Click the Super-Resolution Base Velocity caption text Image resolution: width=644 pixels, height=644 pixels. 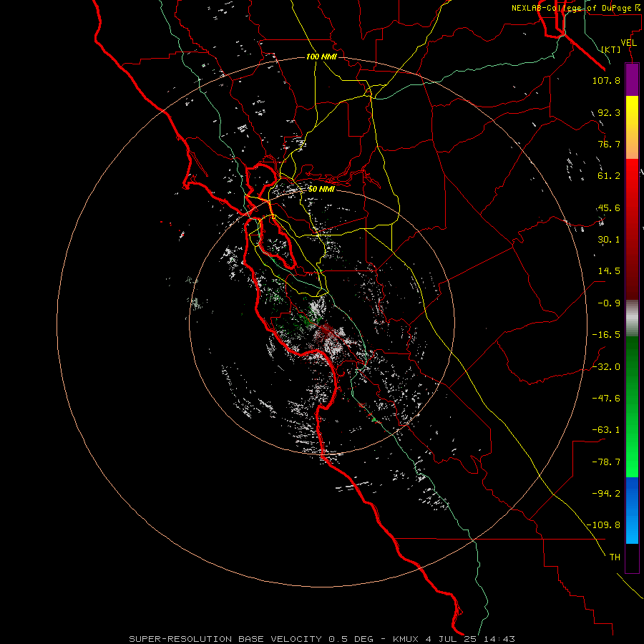tap(321, 639)
